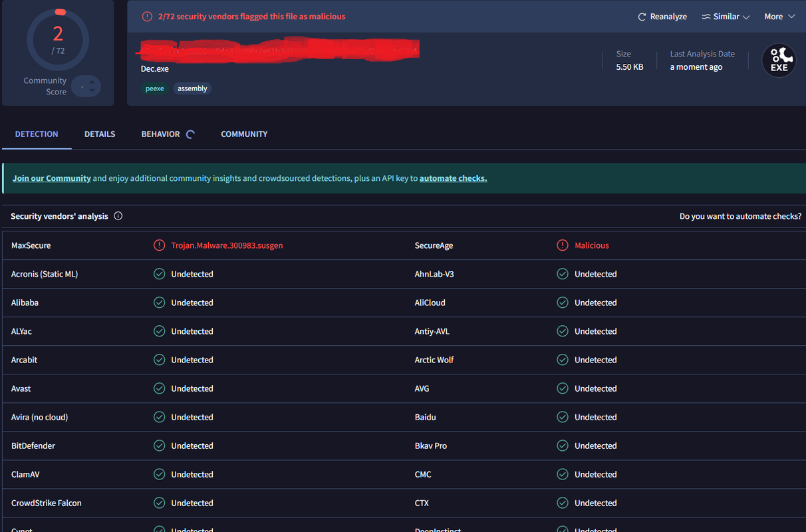This screenshot has height=532, width=806.
Task: Click the Acronis (Static ML) vendor name
Action: 45,274
